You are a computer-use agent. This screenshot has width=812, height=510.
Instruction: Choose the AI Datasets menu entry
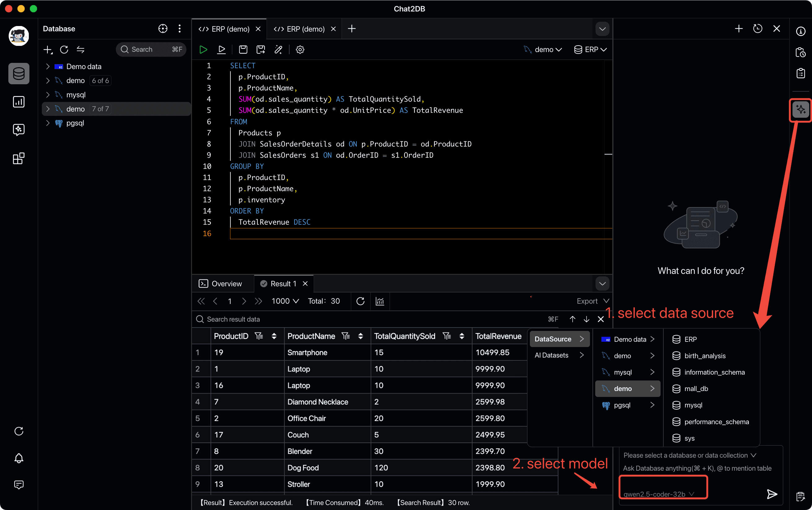560,355
